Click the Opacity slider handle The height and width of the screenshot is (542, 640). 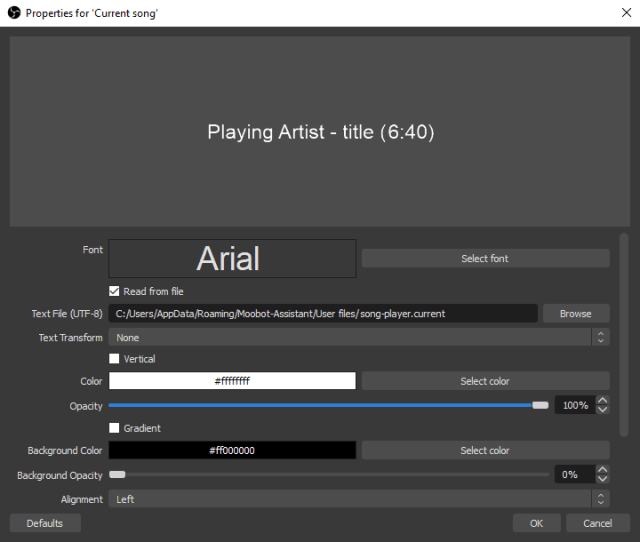(x=540, y=405)
